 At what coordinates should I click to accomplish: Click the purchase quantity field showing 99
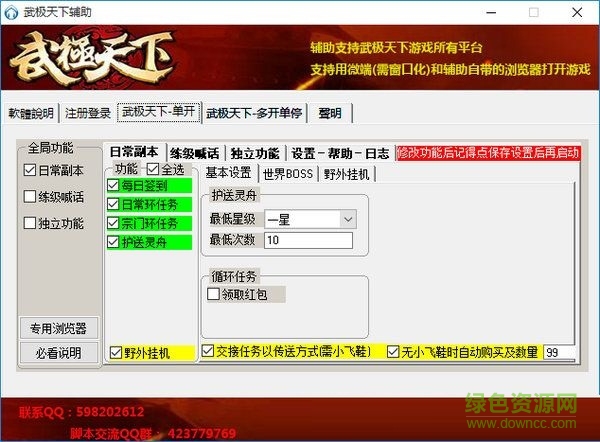[559, 352]
